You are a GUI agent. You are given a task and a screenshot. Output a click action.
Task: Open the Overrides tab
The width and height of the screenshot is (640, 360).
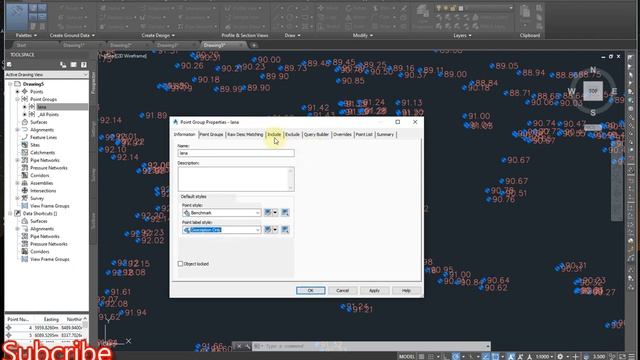click(342, 134)
